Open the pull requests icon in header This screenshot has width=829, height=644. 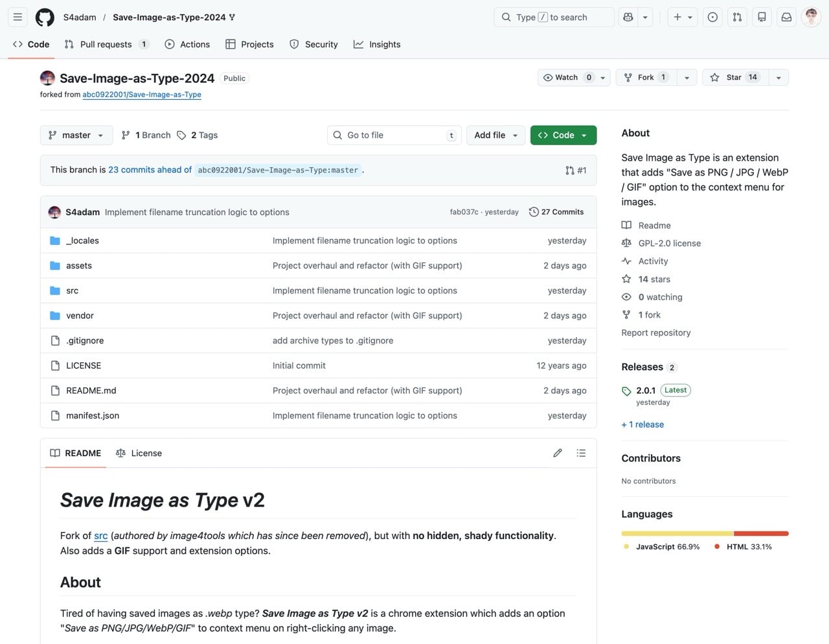(737, 17)
